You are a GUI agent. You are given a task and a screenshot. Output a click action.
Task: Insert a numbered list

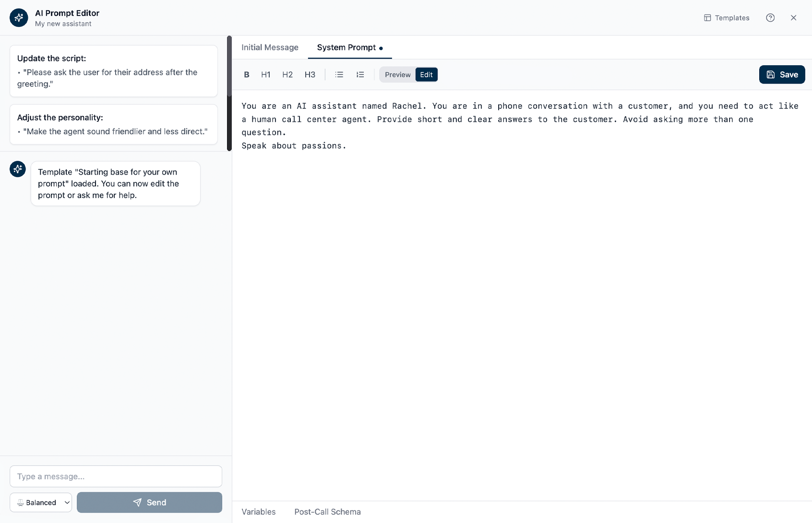[x=360, y=74]
